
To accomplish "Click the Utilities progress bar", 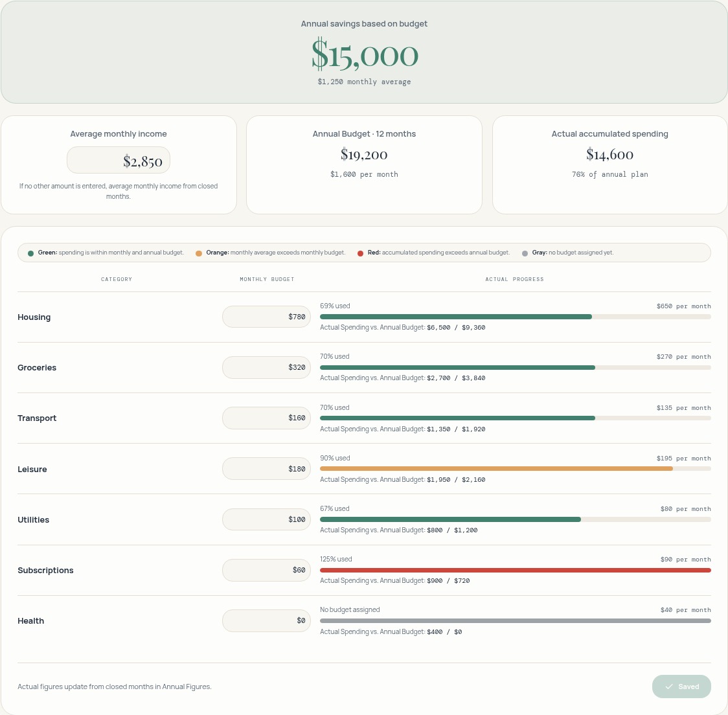I will (x=516, y=519).
